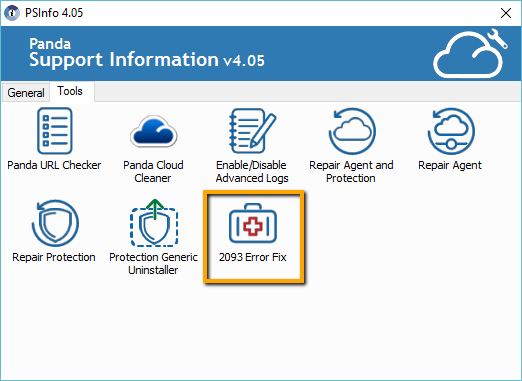Open the Protection Generic Uninstaller icon

[154, 223]
